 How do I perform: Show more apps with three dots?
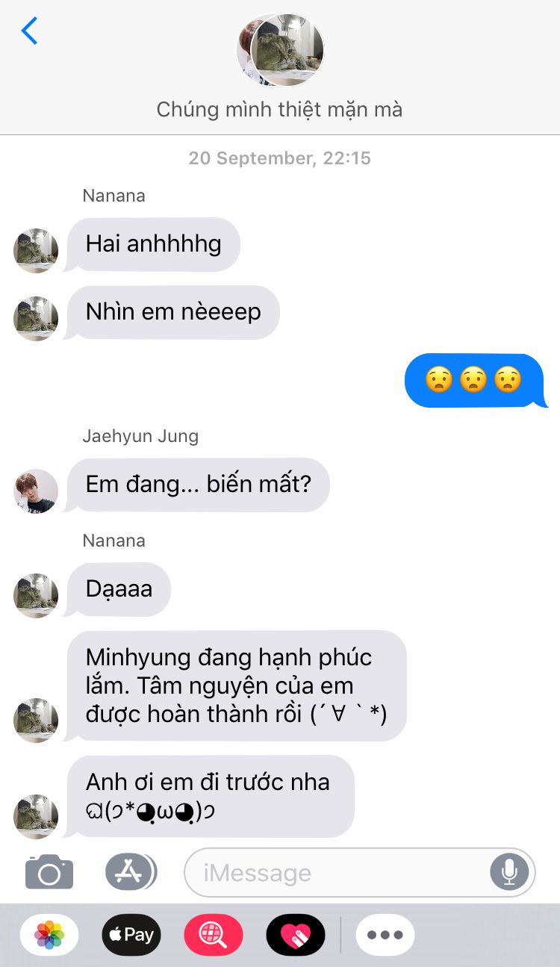pyautogui.click(x=385, y=934)
